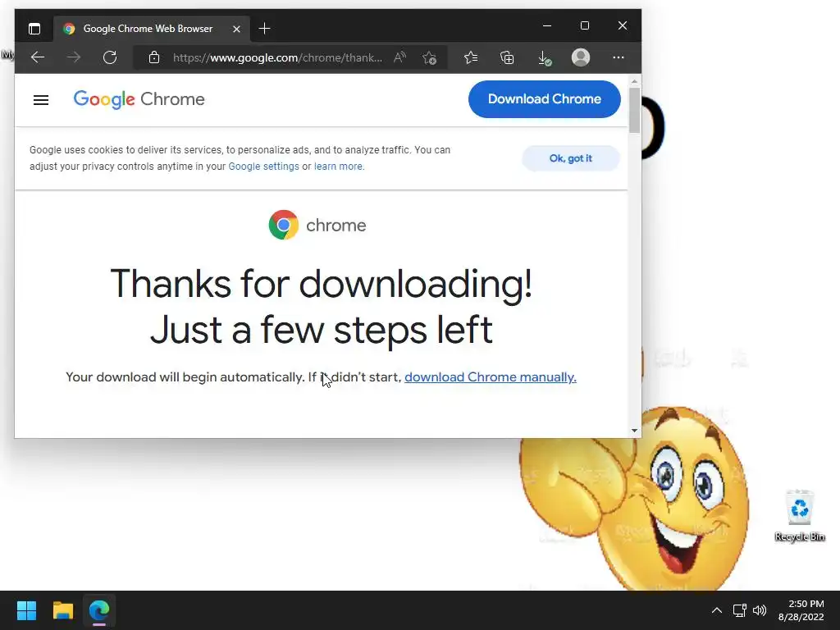
Task: Open the Google settings link
Action: 263,167
